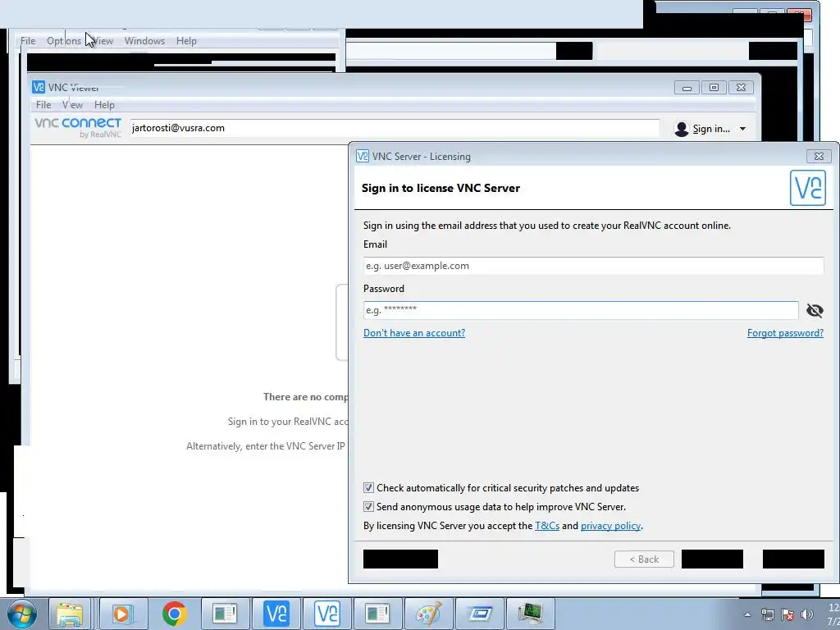Image resolution: width=840 pixels, height=630 pixels.
Task: Click the Back button in Licensing dialog
Action: point(644,559)
